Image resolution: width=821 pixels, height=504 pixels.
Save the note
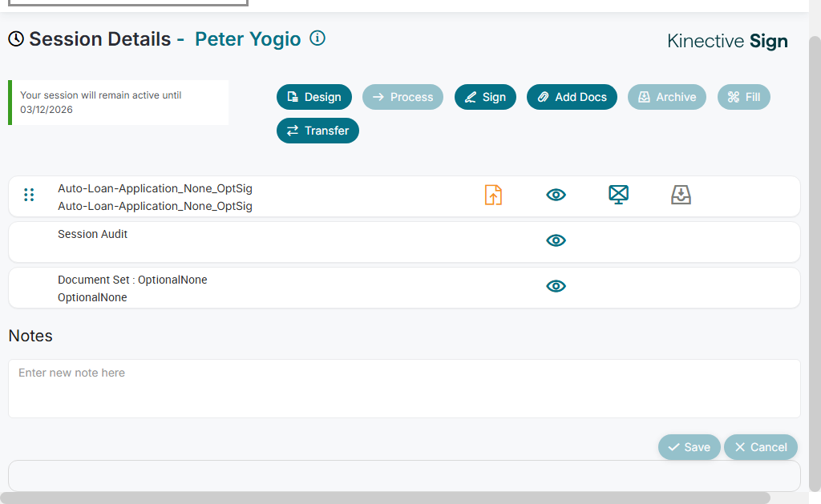[689, 447]
